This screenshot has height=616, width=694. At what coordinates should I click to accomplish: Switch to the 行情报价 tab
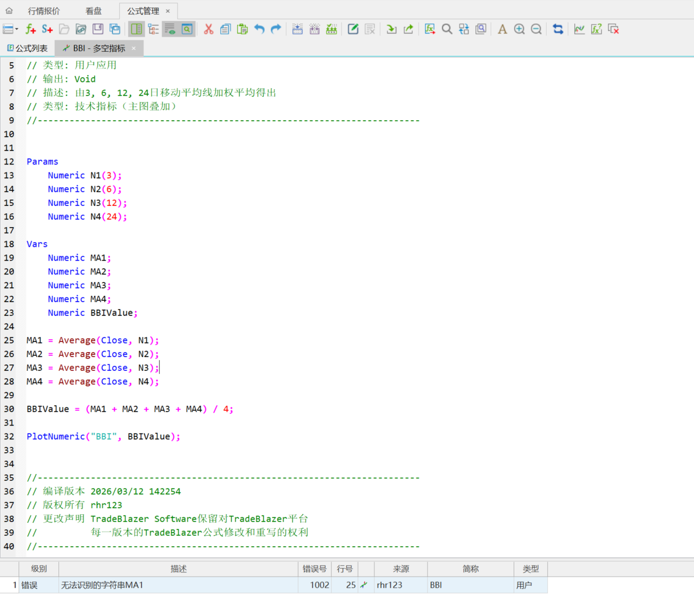(x=44, y=11)
